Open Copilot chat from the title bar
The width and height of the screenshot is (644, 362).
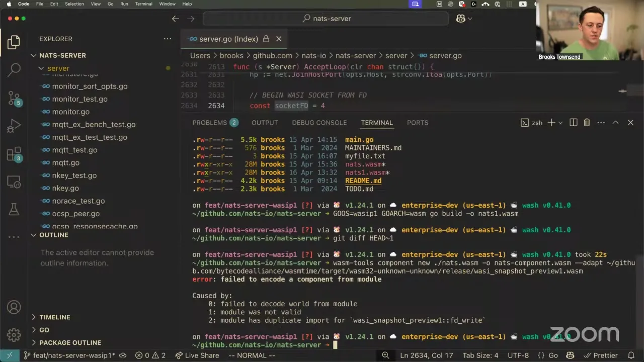(x=460, y=19)
